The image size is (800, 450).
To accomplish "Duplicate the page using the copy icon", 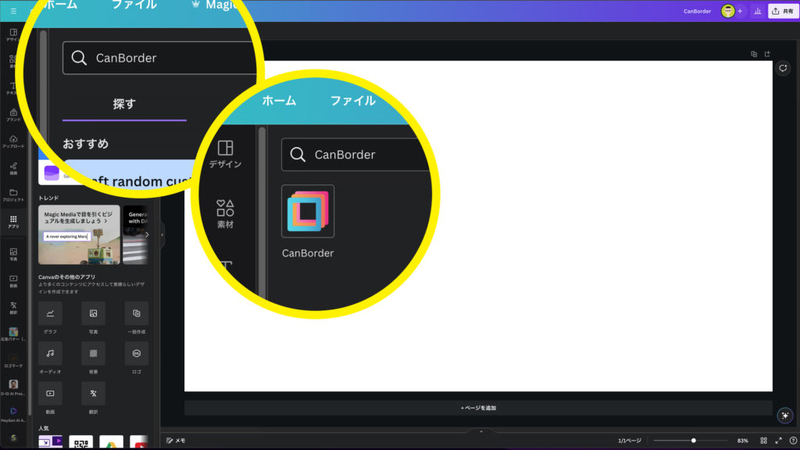I will click(754, 54).
